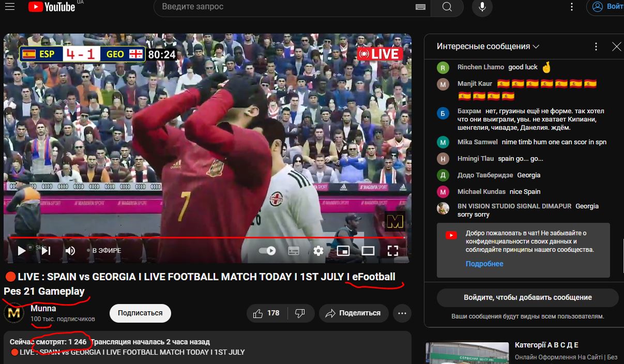Image resolution: width=624 pixels, height=364 pixels.
Task: Play the live video
Action: coord(21,251)
